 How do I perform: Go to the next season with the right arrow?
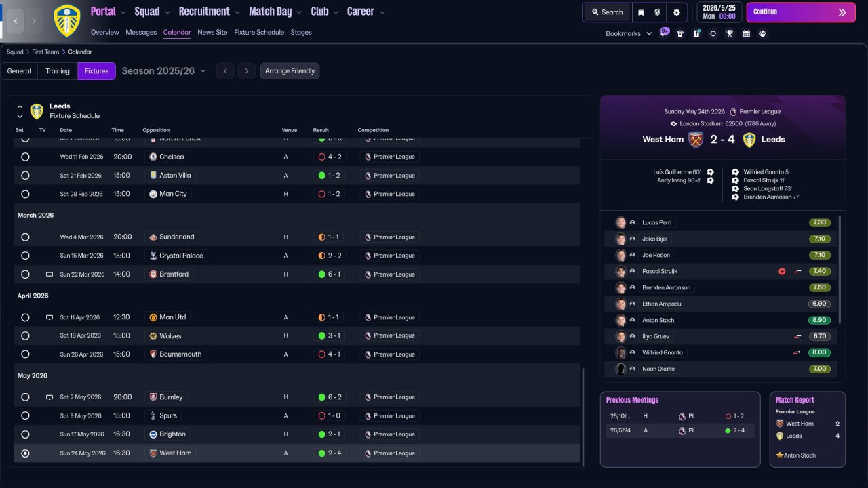tap(247, 71)
